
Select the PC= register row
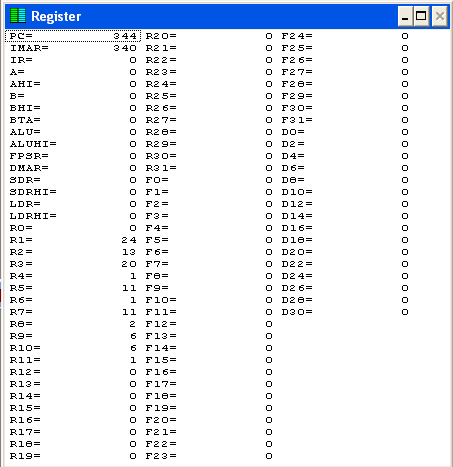point(73,36)
